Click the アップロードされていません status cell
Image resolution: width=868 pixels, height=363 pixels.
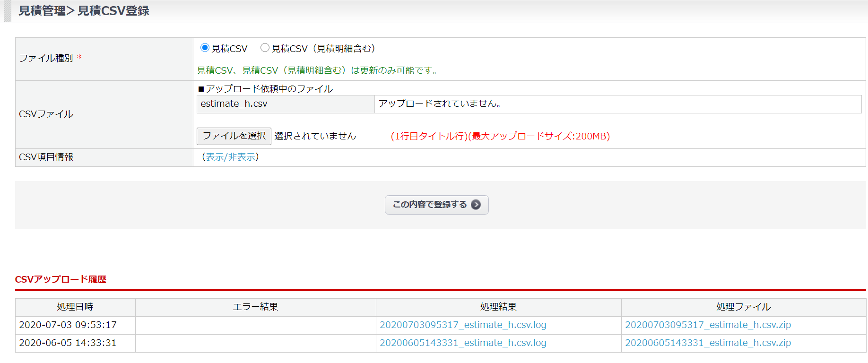[x=440, y=104]
